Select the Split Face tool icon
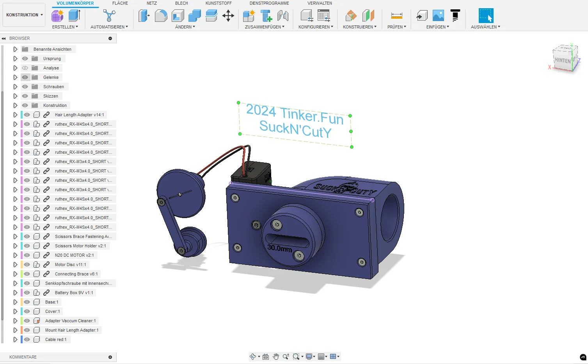588x364 pixels. pos(211,16)
